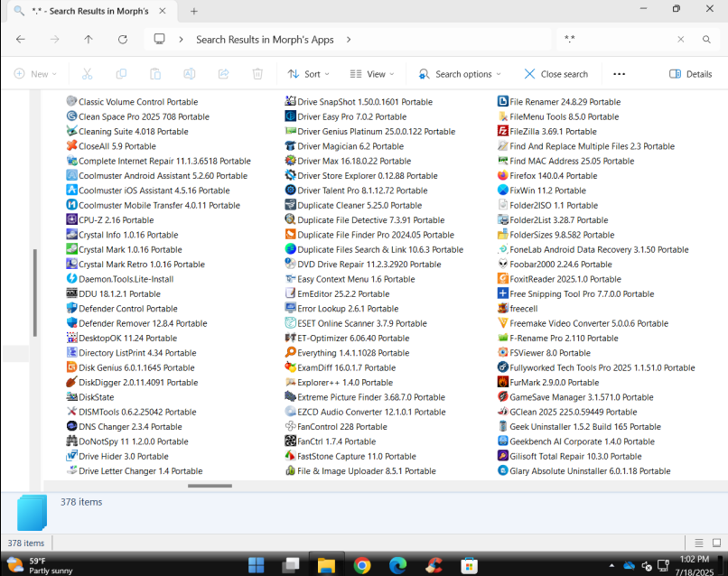Image resolution: width=728 pixels, height=576 pixels.
Task: Click the freecell icon
Action: 502,308
